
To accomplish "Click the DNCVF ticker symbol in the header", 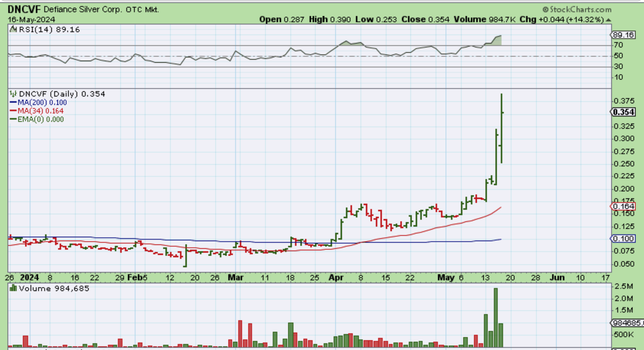I will (24, 9).
